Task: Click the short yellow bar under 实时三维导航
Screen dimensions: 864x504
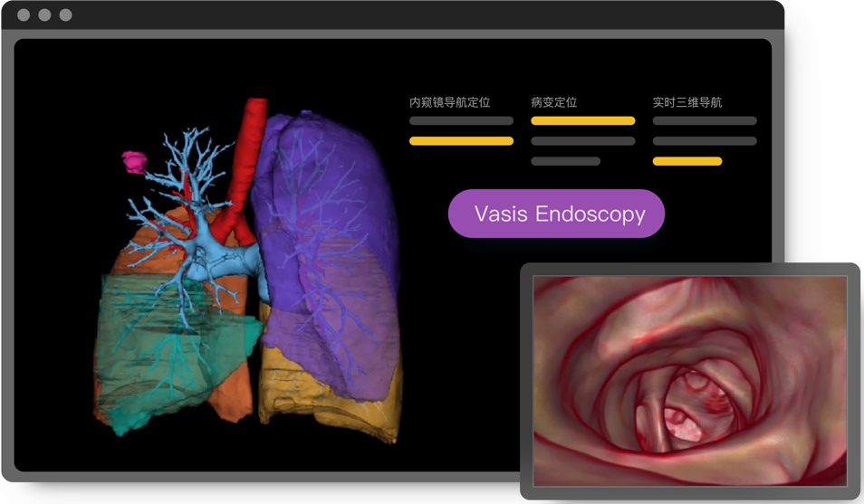Action: click(686, 161)
